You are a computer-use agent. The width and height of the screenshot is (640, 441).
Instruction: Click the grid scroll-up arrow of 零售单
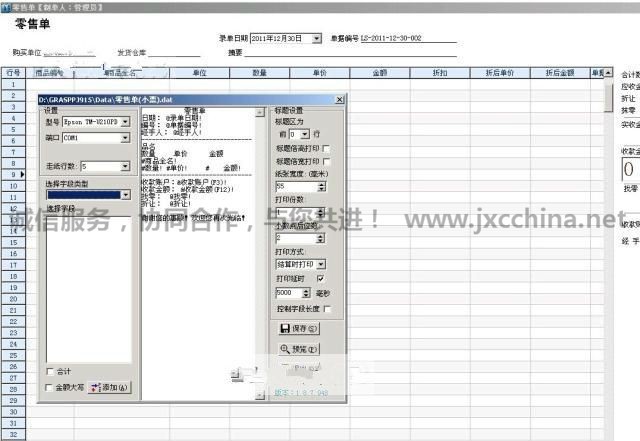(x=608, y=73)
